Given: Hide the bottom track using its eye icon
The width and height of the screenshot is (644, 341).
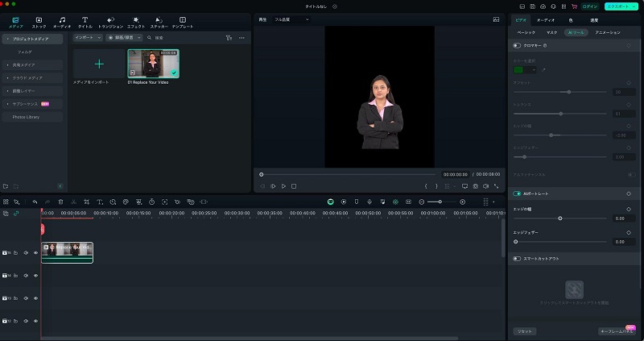Looking at the screenshot, I should coord(35,321).
